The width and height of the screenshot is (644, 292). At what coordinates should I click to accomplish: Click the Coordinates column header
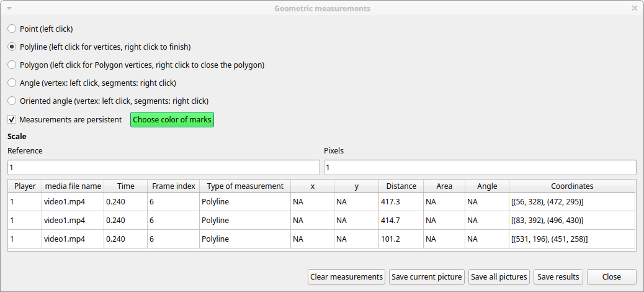572,186
